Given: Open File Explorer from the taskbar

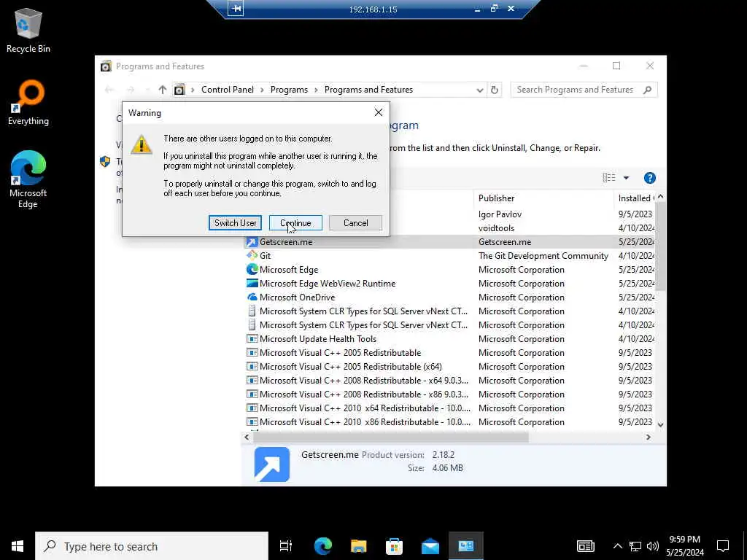Looking at the screenshot, I should pyautogui.click(x=358, y=545).
